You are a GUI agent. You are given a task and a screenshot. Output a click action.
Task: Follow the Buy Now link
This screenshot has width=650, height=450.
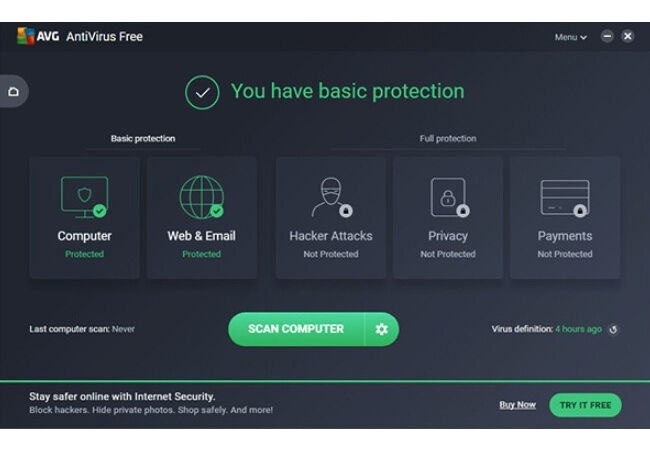(x=517, y=405)
